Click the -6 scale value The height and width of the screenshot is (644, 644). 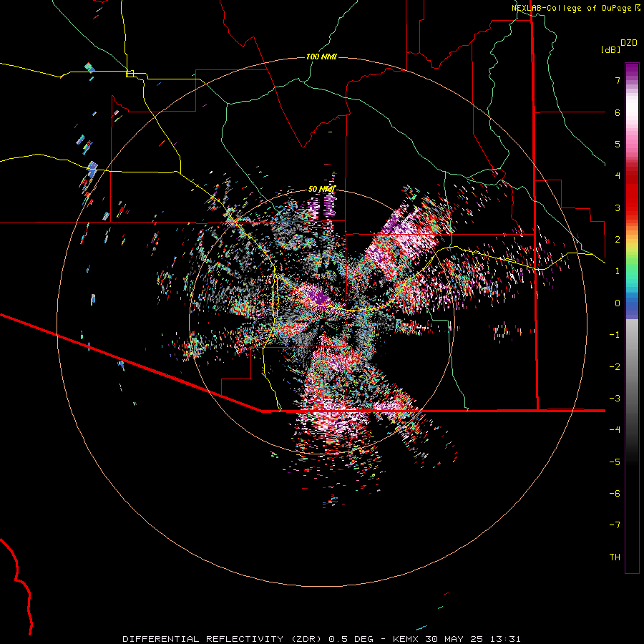615,494
